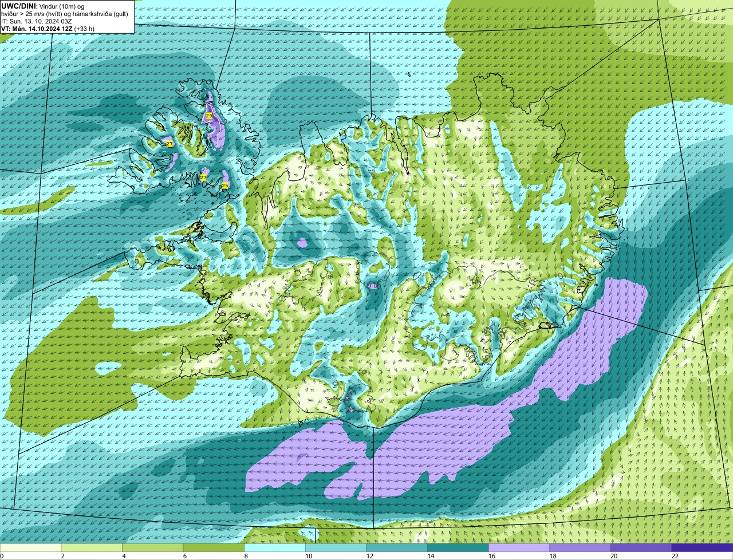This screenshot has height=560, width=733.
Task: Click the legend scale label '2'
Action: (x=62, y=556)
